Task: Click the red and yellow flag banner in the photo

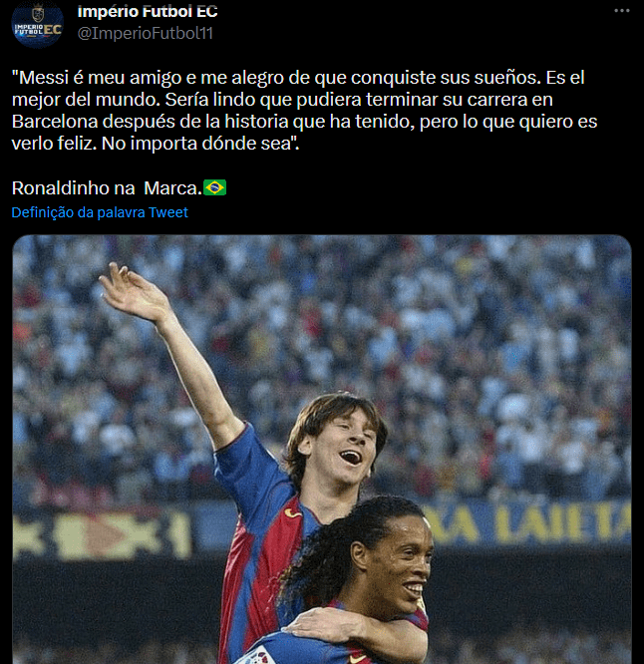Action: coord(102,534)
